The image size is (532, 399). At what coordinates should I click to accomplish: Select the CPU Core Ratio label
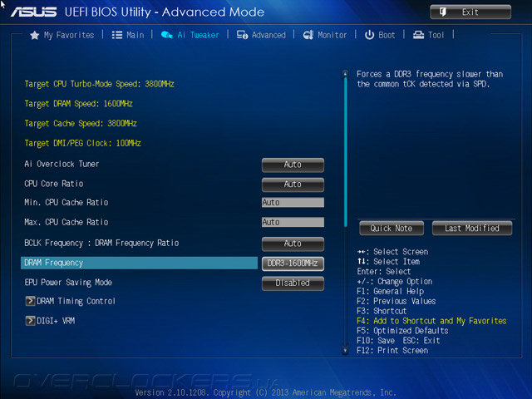53,184
